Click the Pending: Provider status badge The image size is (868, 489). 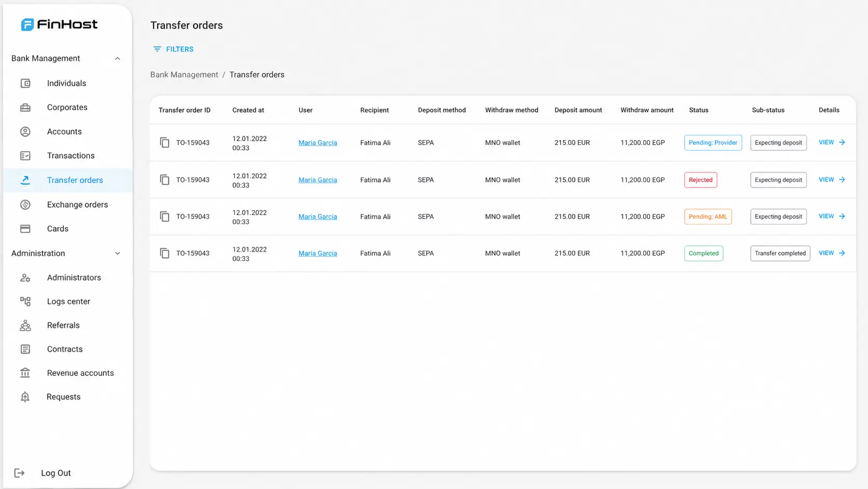pos(713,143)
